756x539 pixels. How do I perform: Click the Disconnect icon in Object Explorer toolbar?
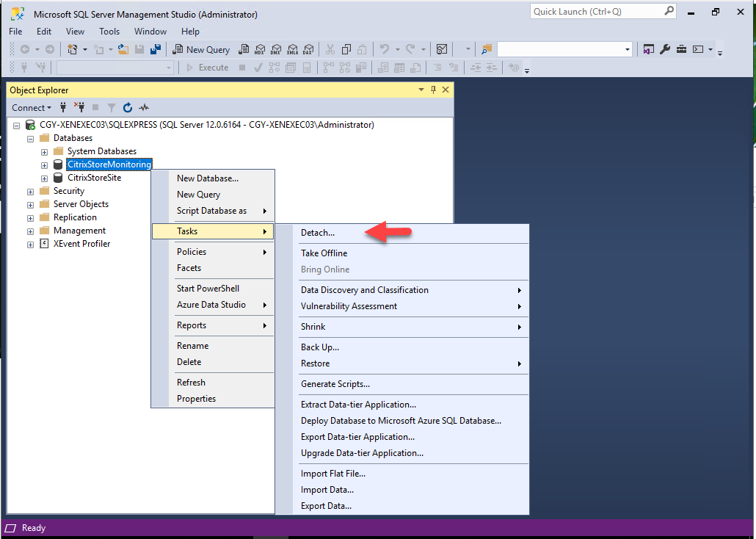79,107
